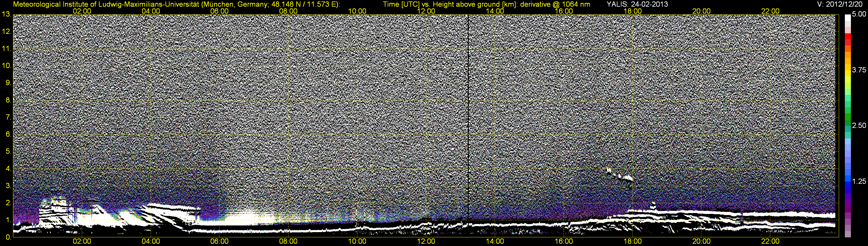Select the 02:00 label on the bottom time axis
The width and height of the screenshot is (868, 246).
(x=82, y=242)
